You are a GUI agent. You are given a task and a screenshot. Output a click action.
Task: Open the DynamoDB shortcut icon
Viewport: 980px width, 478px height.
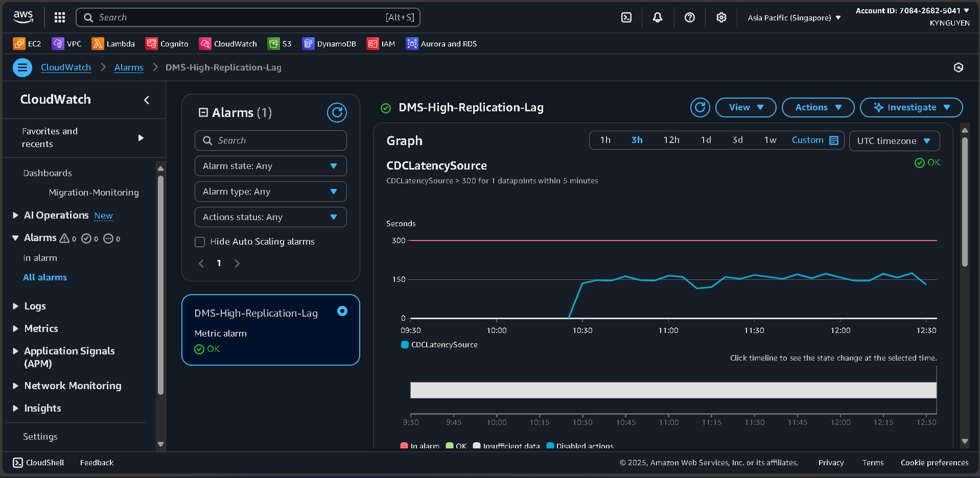(x=308, y=43)
